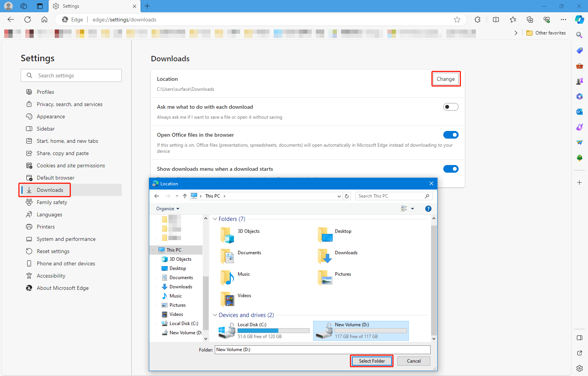Image resolution: width=588 pixels, height=376 pixels.
Task: Enable Ask me what to do toggle
Action: (451, 107)
